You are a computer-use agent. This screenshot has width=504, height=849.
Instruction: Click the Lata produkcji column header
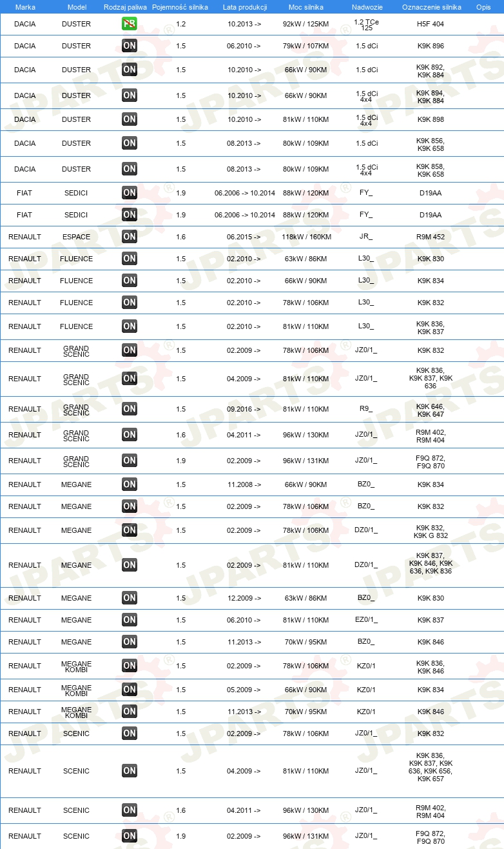(x=244, y=7)
